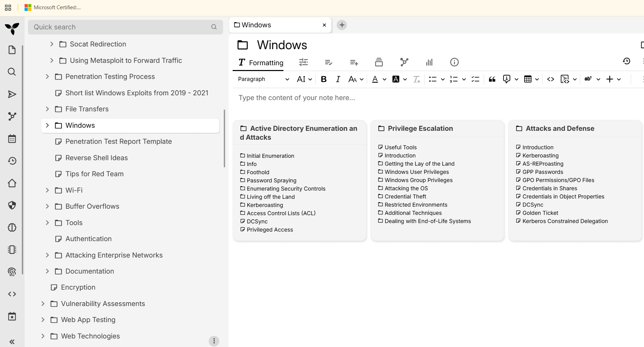Screen dimensions: 644x347
Task: Insert a block quote
Action: point(492,79)
